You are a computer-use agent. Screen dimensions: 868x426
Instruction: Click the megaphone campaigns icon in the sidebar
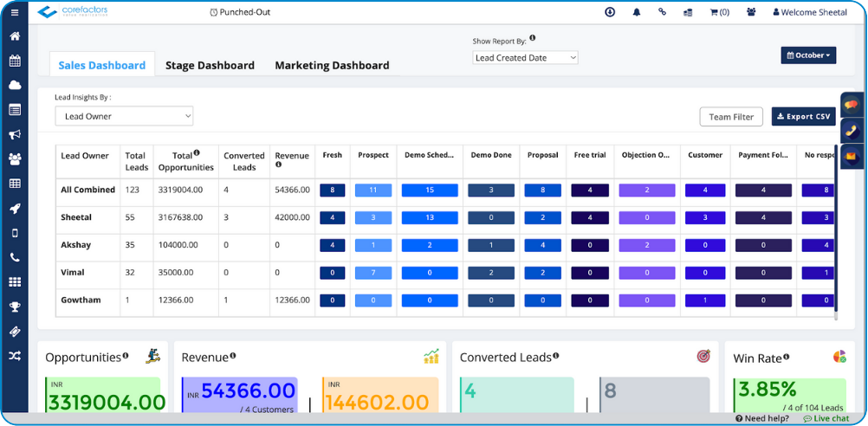click(15, 134)
